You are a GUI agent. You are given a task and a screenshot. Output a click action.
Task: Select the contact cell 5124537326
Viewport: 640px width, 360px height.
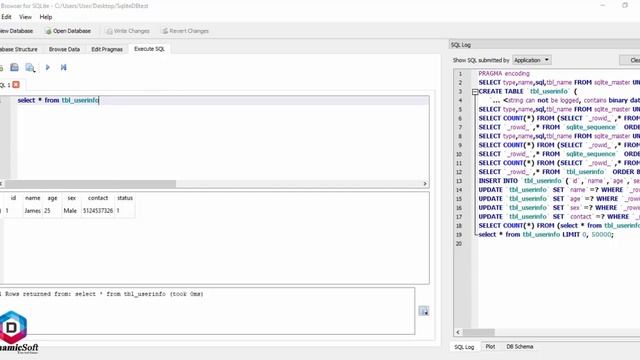pyautogui.click(x=98, y=211)
